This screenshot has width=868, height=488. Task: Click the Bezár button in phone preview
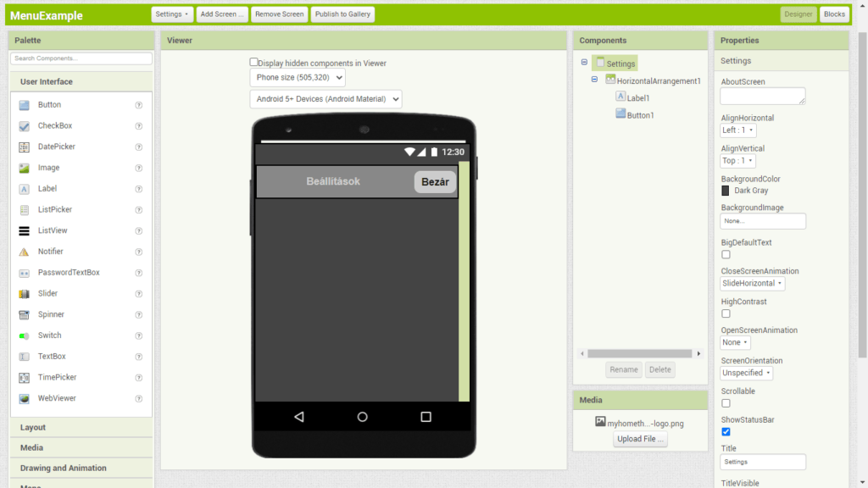tap(435, 182)
